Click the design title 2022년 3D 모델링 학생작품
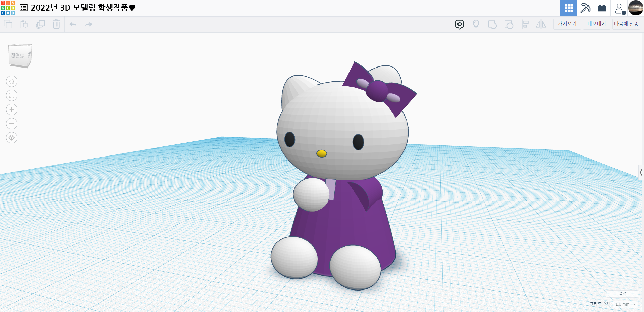Screen dimensions: 644x312 [x=83, y=8]
